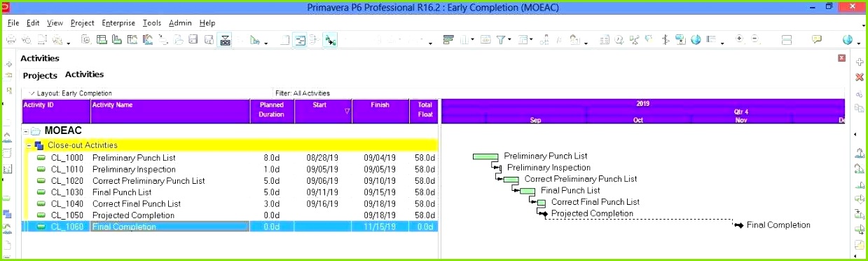This screenshot has width=868, height=261.
Task: Open the Tools menu
Action: (152, 22)
